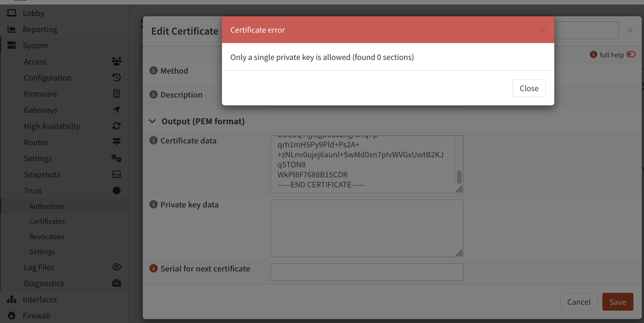The height and width of the screenshot is (323, 644).
Task: Click the Serial for next certificate field
Action: [367, 272]
